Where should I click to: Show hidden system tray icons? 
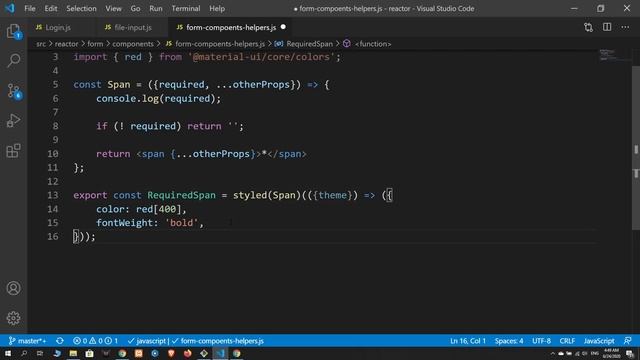[553, 354]
